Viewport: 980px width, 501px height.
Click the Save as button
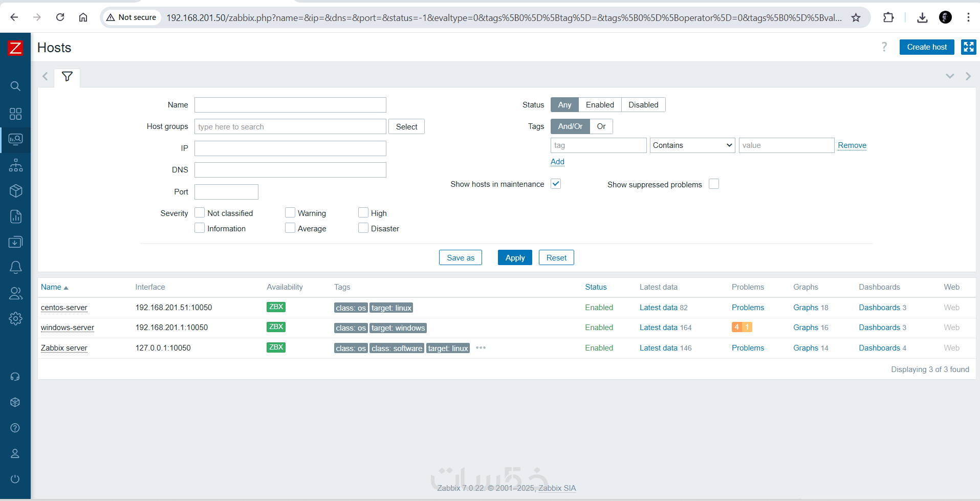tap(461, 258)
